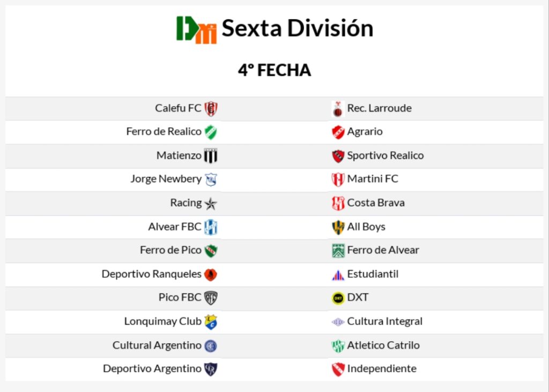This screenshot has height=392, width=549.
Task: Open the Rec. Larroude team name
Action: (379, 108)
